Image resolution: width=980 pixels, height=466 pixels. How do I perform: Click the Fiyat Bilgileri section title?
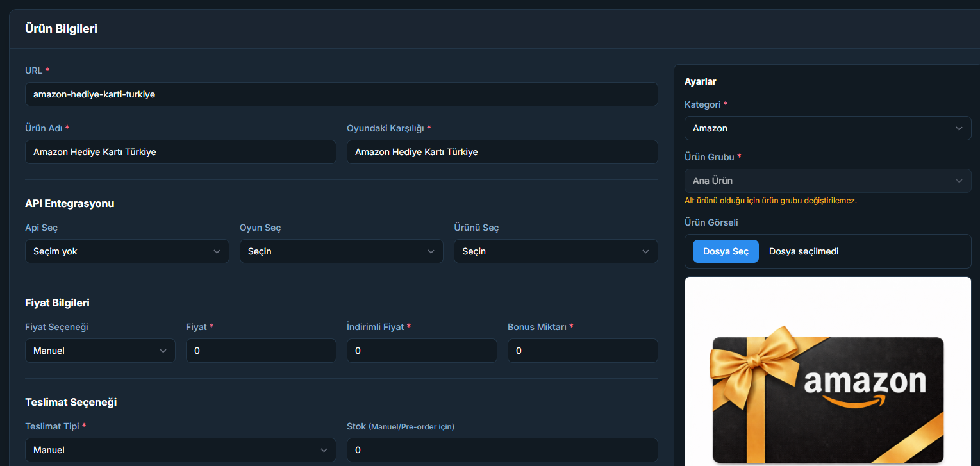(57, 303)
